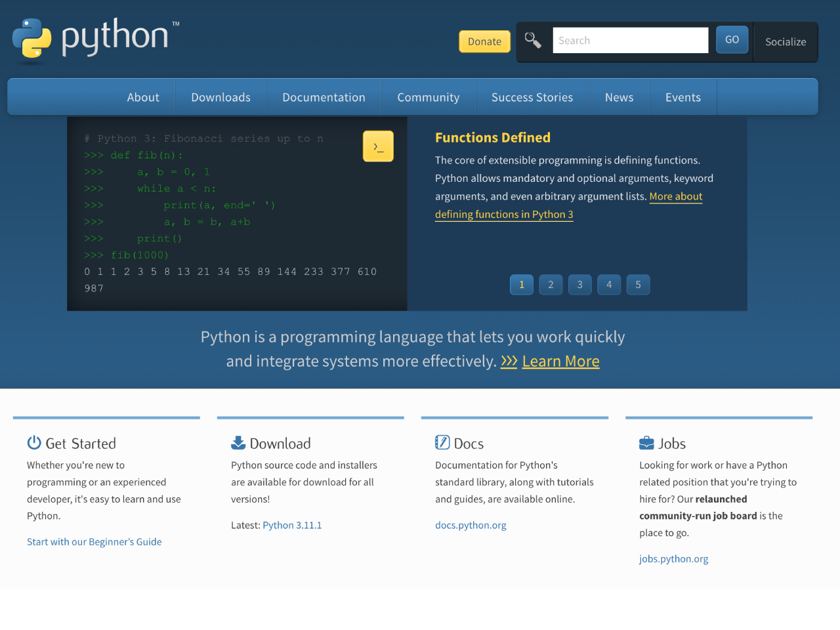The image size is (840, 630).
Task: Click the Learn More link
Action: tap(561, 362)
